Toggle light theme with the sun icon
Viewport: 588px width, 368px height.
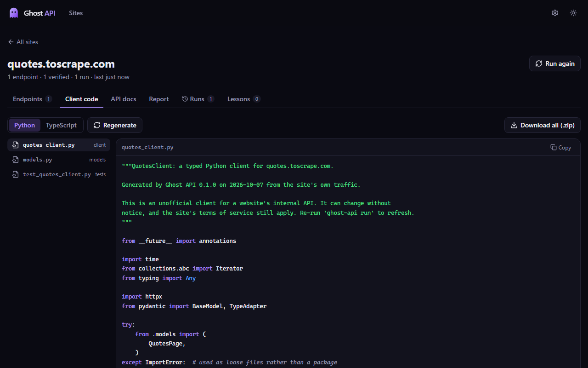coord(573,13)
